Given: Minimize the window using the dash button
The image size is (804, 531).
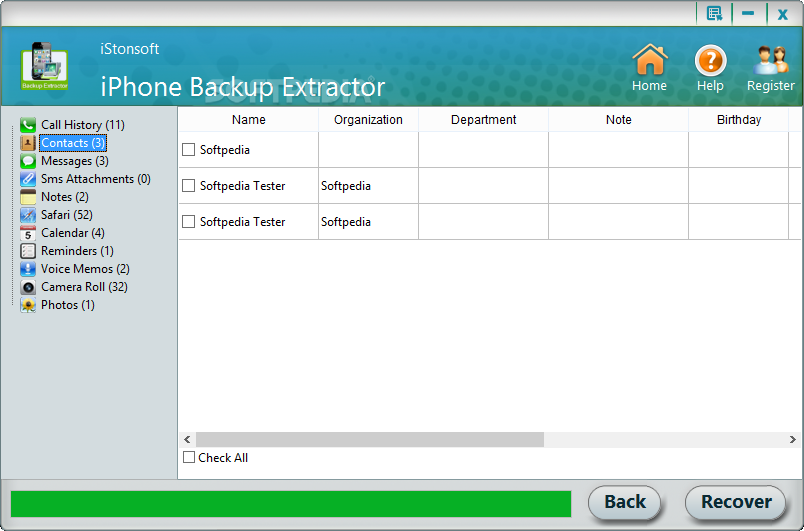Looking at the screenshot, I should click(748, 13).
